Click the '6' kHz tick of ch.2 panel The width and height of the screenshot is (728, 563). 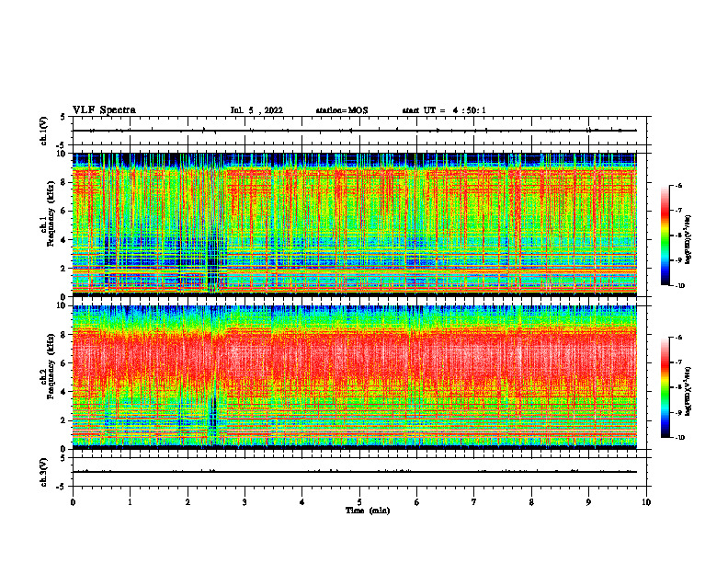[x=64, y=363]
